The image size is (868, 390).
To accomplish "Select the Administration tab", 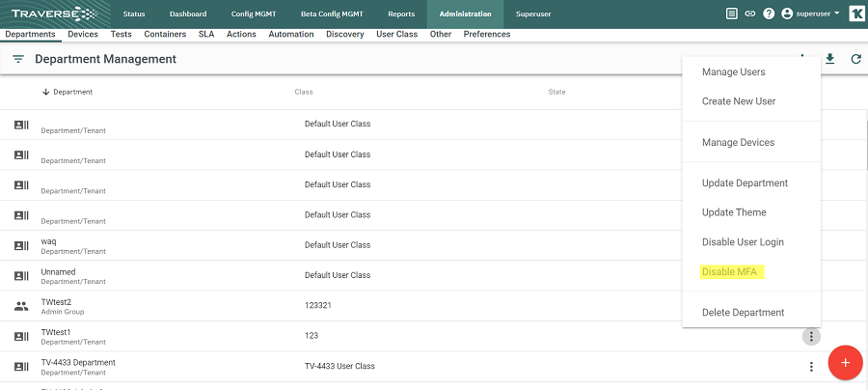I will point(465,14).
